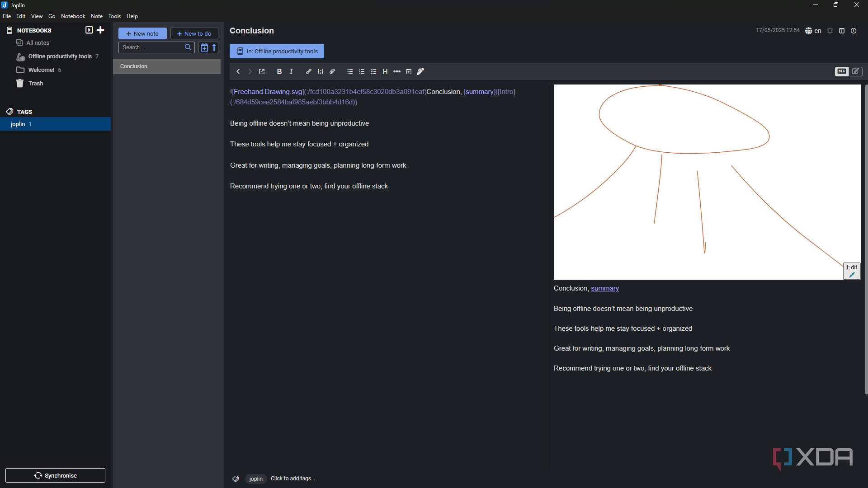Select the Offline productivity tools notebook
This screenshot has width=868, height=488.
(56, 56)
